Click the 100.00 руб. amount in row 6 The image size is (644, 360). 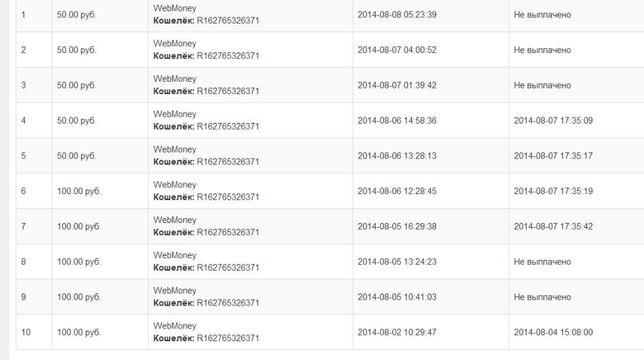click(x=78, y=191)
